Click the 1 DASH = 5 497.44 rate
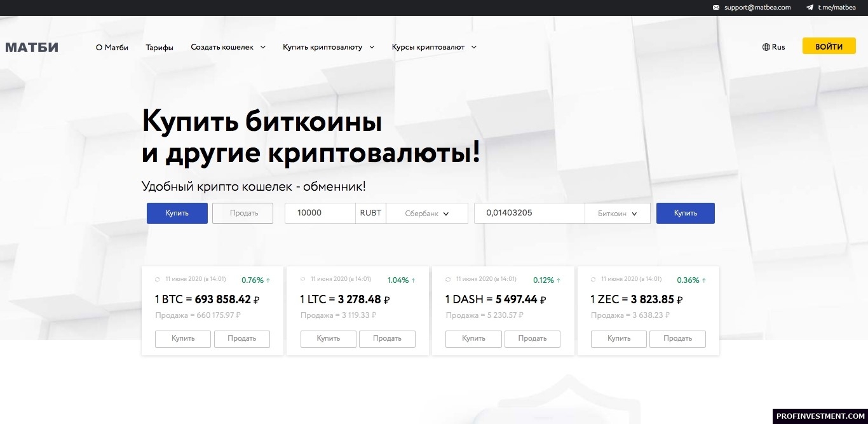Screen dimensions: 868x424 pyautogui.click(x=496, y=299)
